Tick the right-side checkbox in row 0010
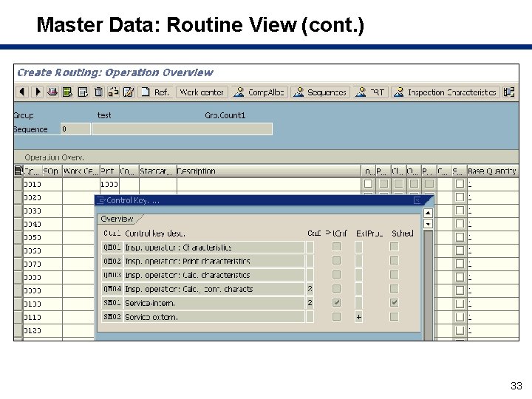Image resolution: width=532 pixels, height=399 pixels. pyautogui.click(x=460, y=183)
